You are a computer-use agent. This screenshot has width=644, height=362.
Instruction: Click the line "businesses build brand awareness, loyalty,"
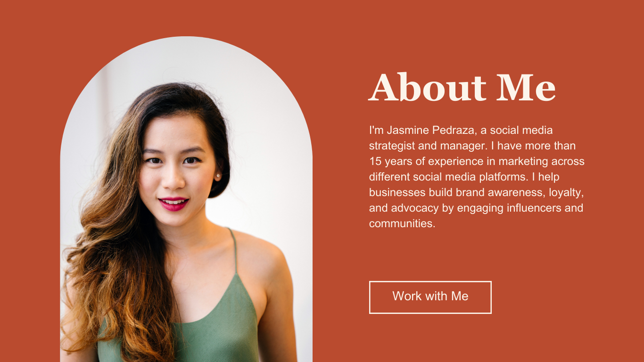477,192
